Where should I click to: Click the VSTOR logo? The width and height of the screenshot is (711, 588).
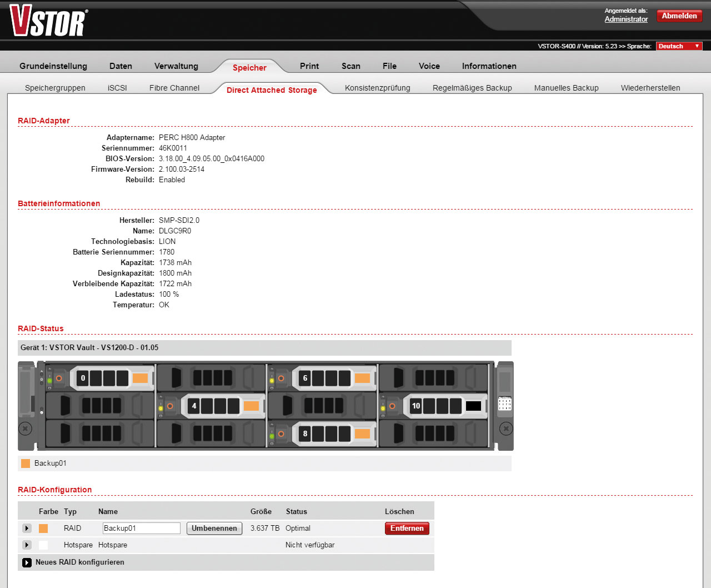click(x=48, y=21)
